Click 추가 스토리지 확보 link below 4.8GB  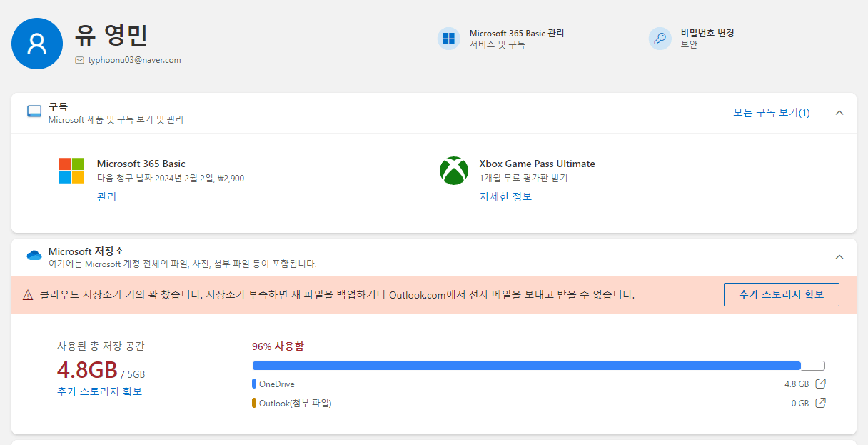pos(100,391)
